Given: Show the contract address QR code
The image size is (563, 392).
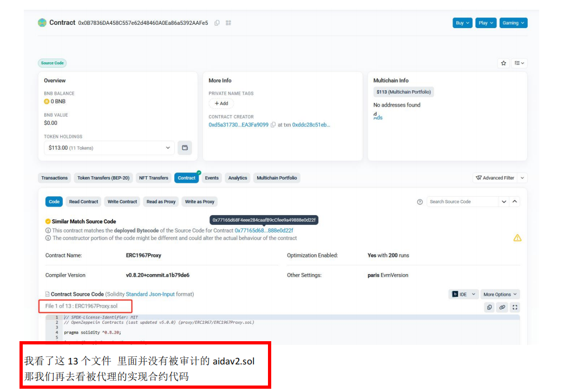Looking at the screenshot, I should 228,23.
